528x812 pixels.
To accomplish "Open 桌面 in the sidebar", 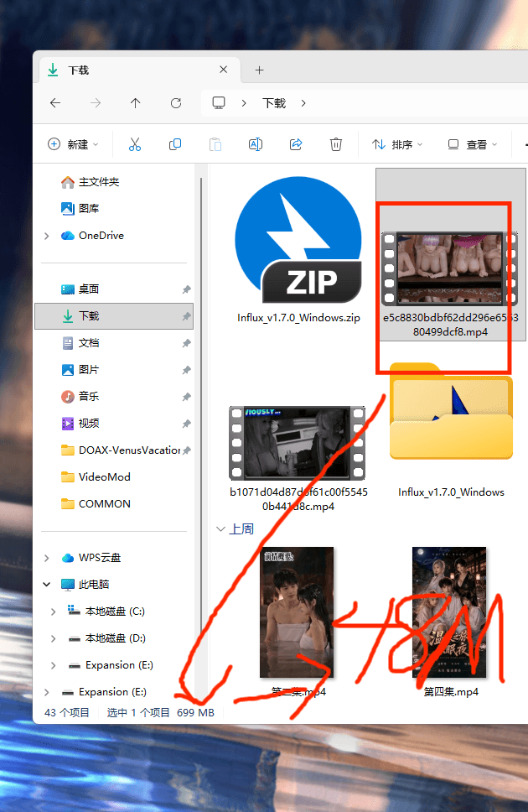I will [89, 289].
